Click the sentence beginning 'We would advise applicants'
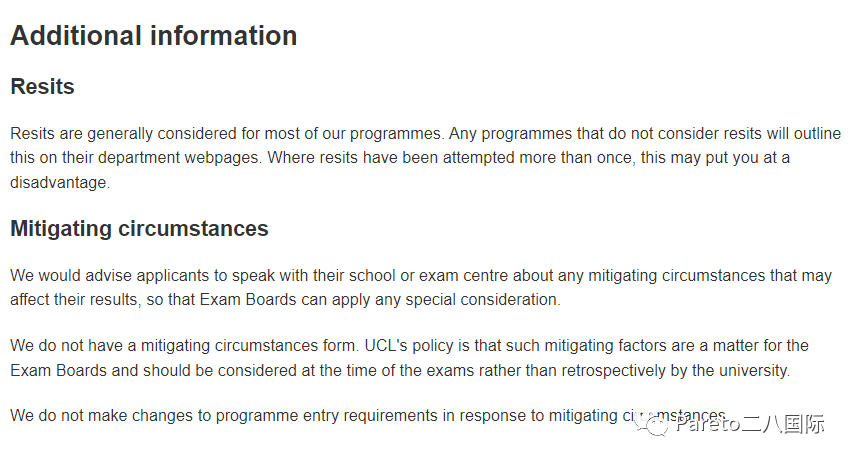This screenshot has height=461, width=852. [x=421, y=288]
